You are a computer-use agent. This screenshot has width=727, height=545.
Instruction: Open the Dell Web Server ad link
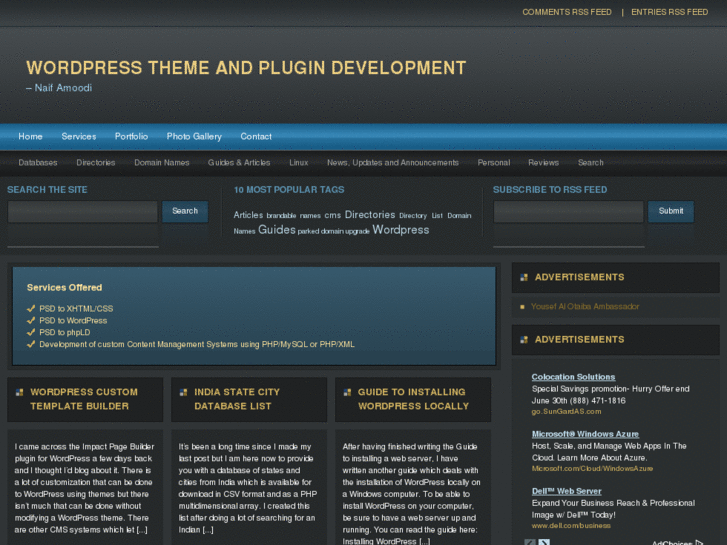pyautogui.click(x=567, y=491)
